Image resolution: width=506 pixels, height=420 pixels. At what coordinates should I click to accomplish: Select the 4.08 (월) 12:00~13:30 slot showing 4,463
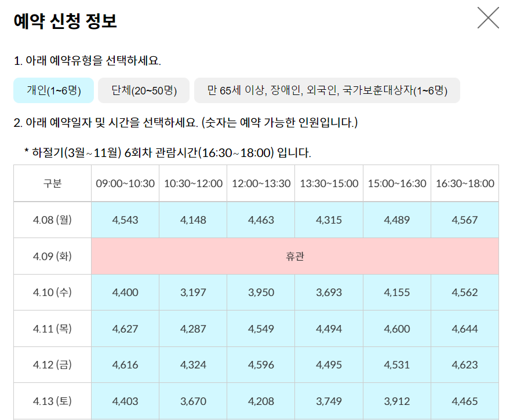[x=260, y=220]
